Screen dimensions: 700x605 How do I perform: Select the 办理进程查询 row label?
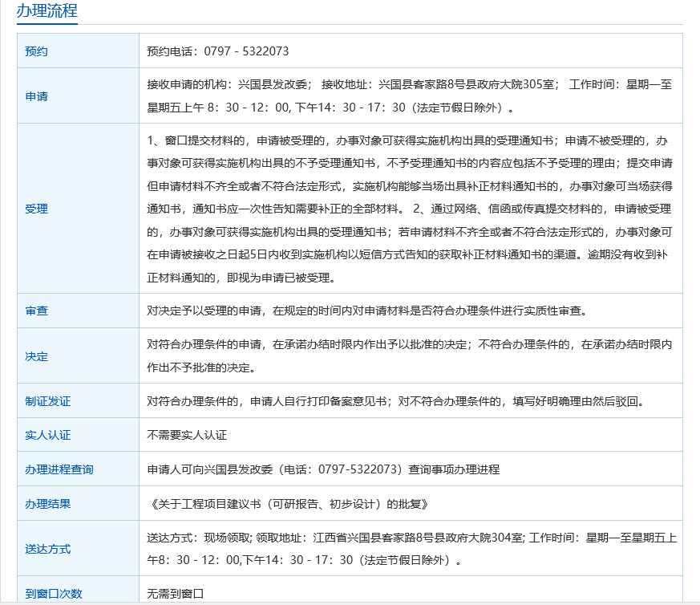point(59,469)
